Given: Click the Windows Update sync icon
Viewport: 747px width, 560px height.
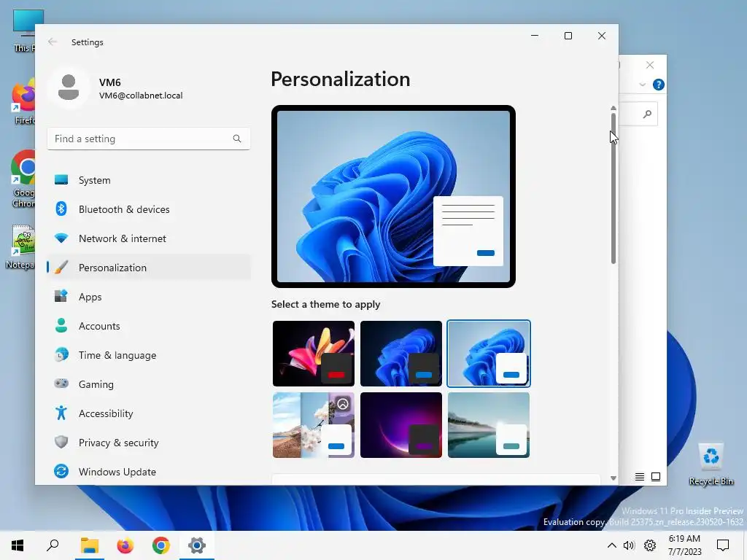Looking at the screenshot, I should point(61,472).
